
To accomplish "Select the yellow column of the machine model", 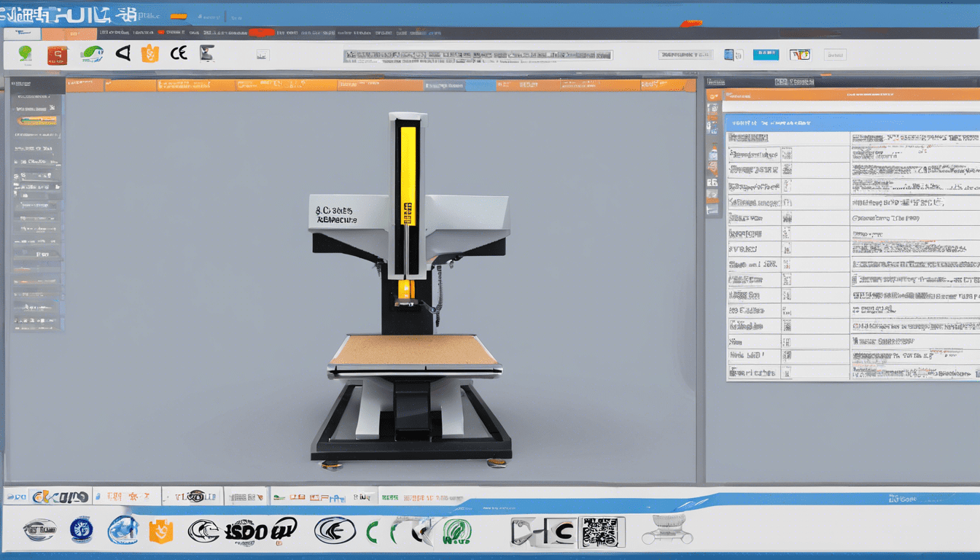I will click(x=408, y=175).
